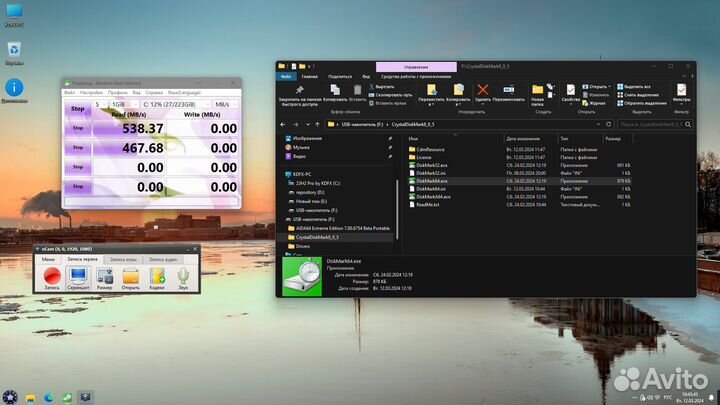Screen dimensions: 720x405
Task: Open Настройки menu in CrystalDiskMark
Action: [91, 92]
